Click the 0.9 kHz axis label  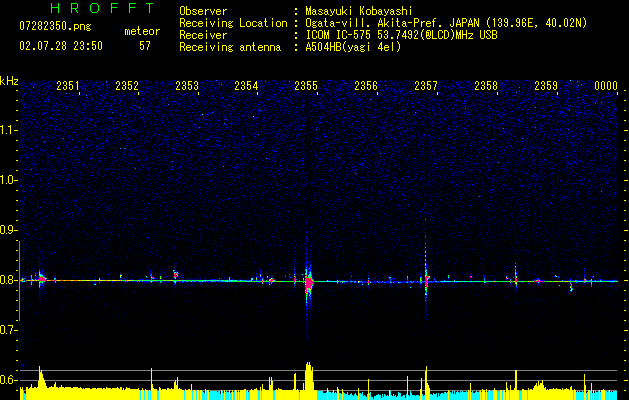pyautogui.click(x=8, y=230)
